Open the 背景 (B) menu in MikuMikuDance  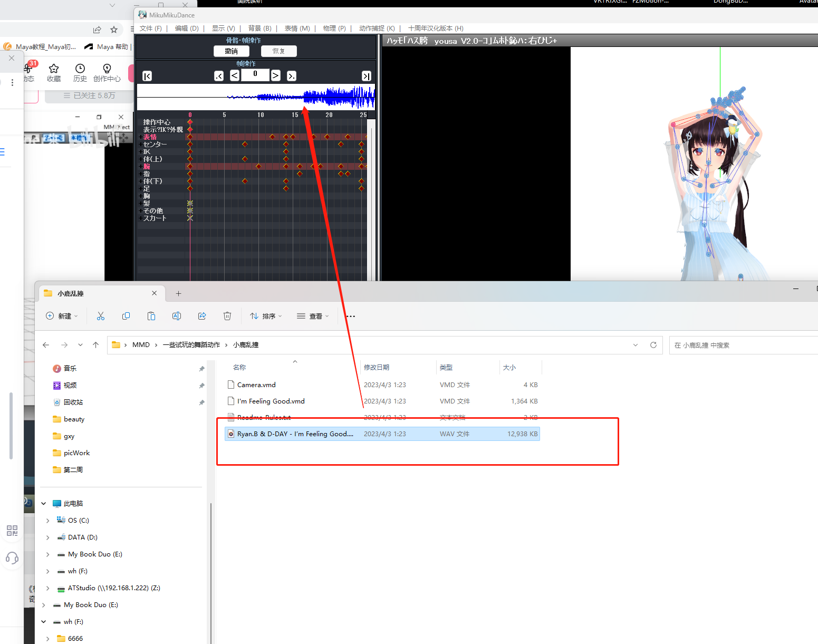(259, 28)
